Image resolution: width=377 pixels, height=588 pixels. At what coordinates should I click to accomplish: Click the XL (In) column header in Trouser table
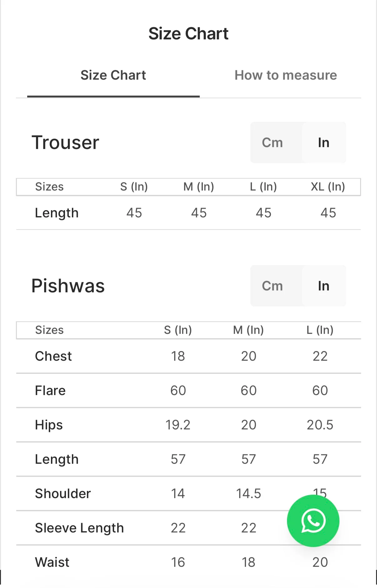coord(328,187)
